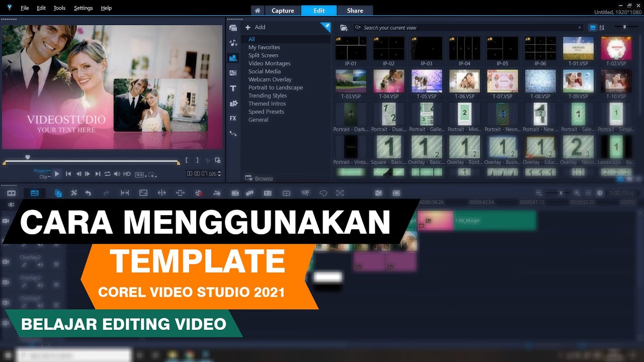
Task: Click the Home tab icon
Action: (x=257, y=11)
